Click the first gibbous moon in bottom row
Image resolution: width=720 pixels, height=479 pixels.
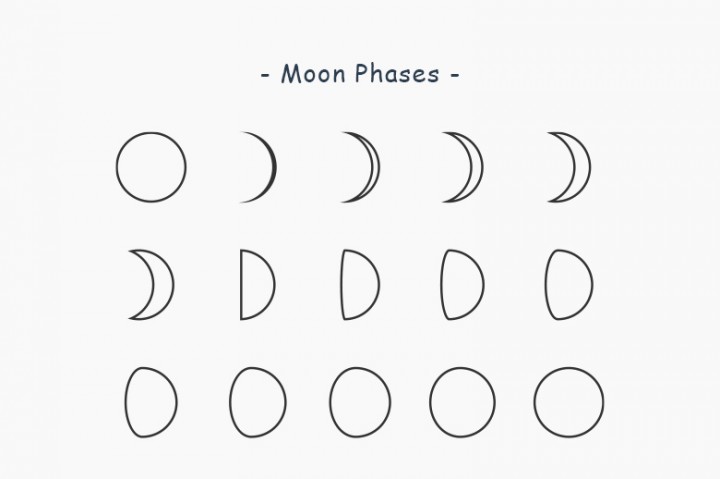point(151,402)
